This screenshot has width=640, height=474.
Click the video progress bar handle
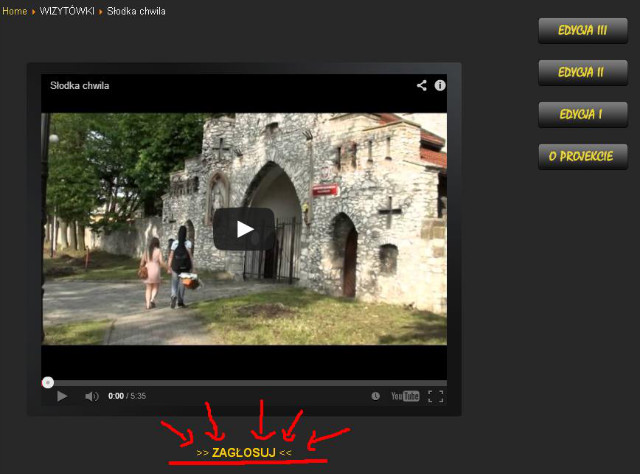[x=48, y=383]
